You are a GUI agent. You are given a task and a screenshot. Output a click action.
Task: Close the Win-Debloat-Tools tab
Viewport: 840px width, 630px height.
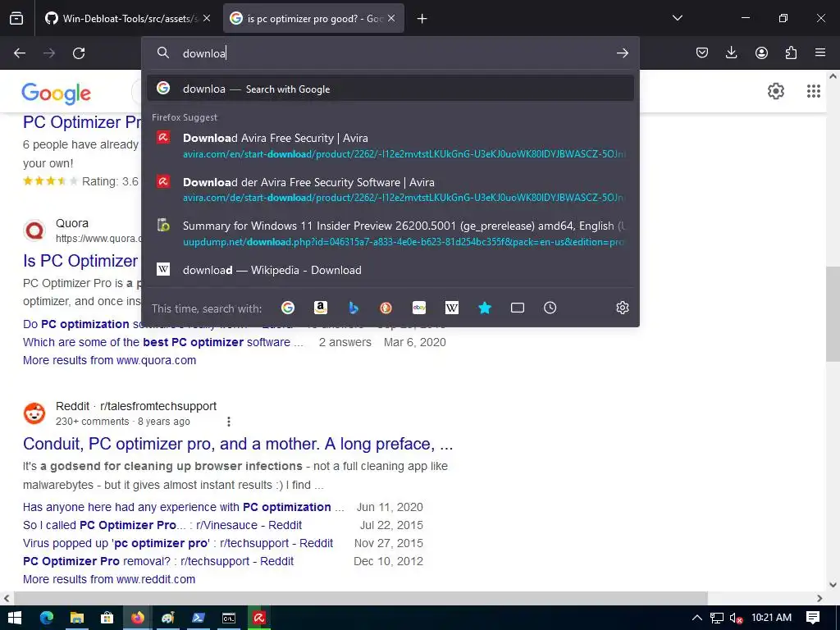point(207,18)
